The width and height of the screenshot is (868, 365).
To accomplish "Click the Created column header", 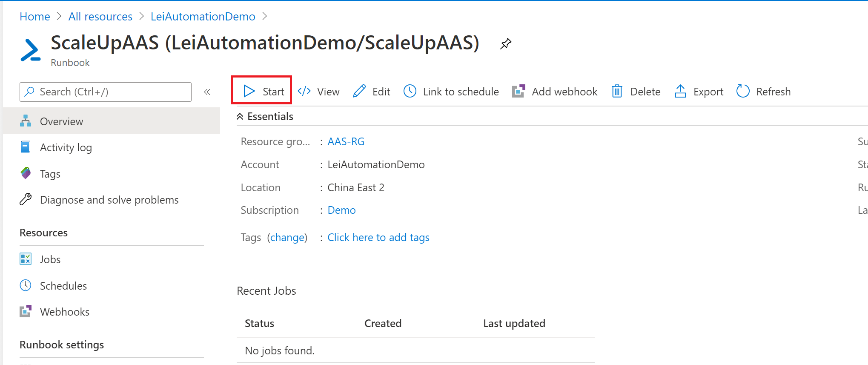I will (383, 323).
